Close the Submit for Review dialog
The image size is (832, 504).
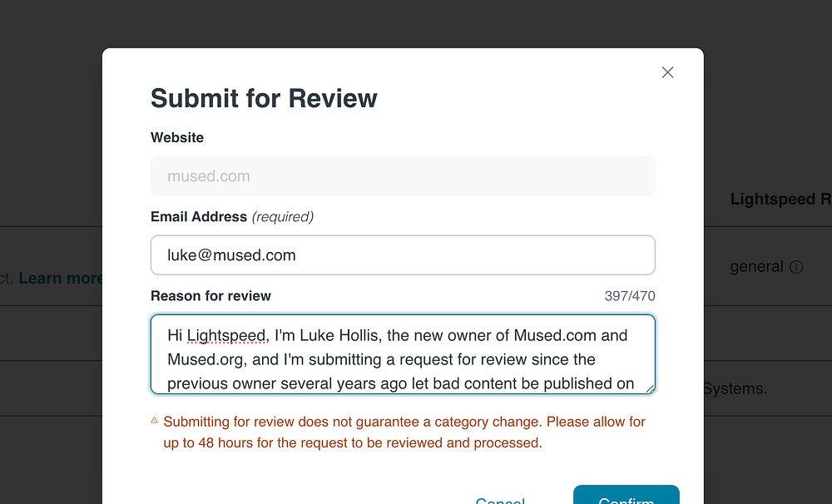(667, 72)
